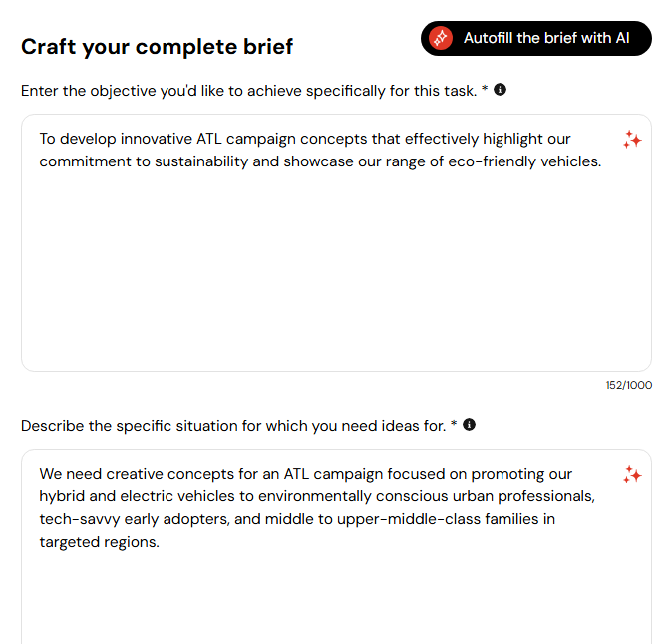Screen dimensions: 669x644
Task: Click the Autofill the brief with AI button
Action: click(535, 39)
